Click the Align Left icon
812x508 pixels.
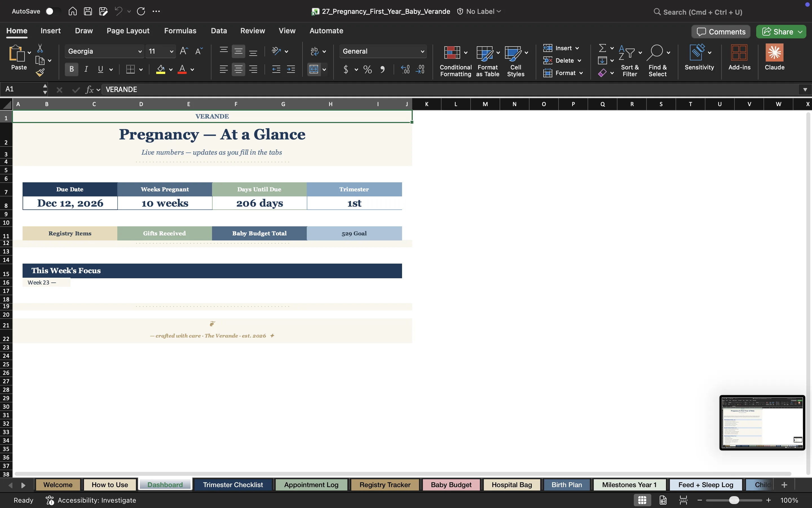click(x=224, y=69)
